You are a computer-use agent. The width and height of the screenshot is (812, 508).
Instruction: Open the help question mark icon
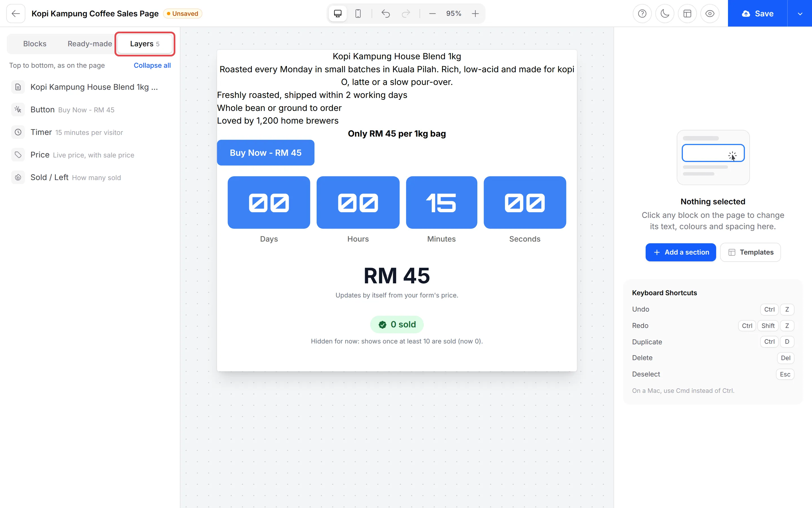tap(642, 14)
